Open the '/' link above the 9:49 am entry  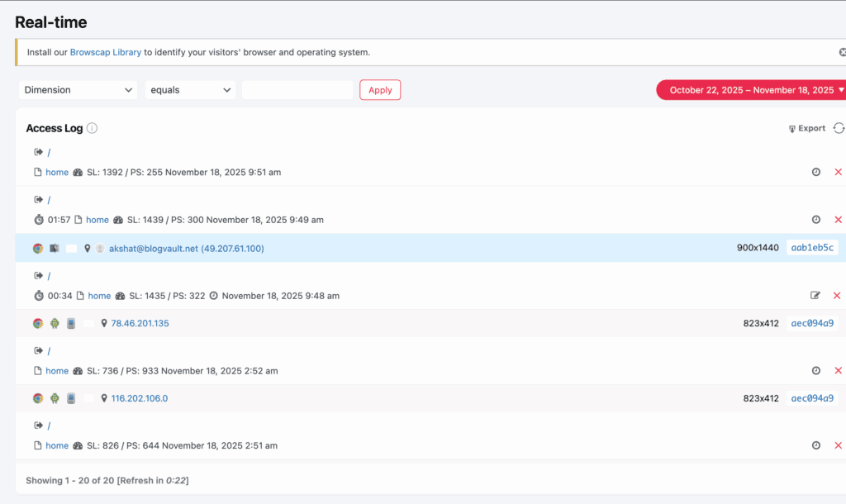click(x=49, y=200)
